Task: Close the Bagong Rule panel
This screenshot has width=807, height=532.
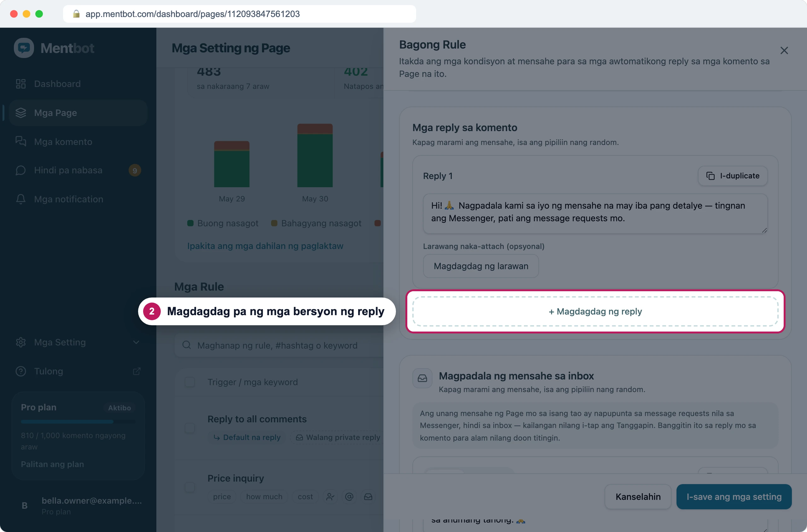Action: click(x=784, y=50)
